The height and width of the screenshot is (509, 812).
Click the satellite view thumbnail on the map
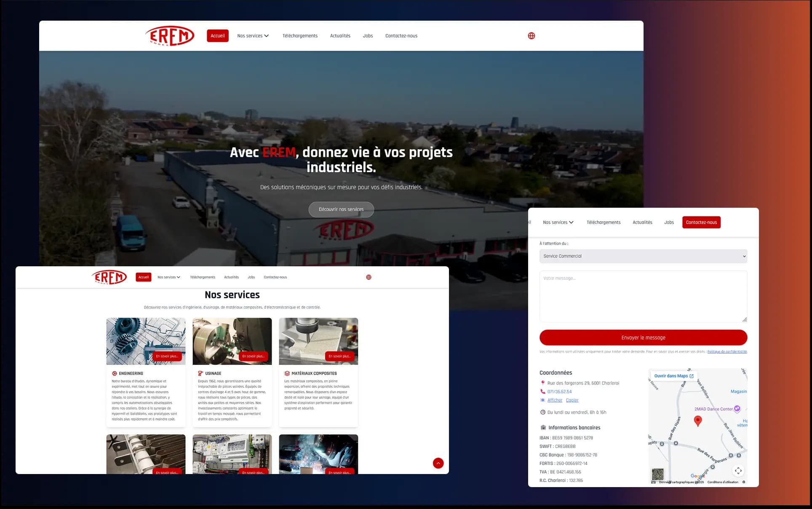click(657, 474)
